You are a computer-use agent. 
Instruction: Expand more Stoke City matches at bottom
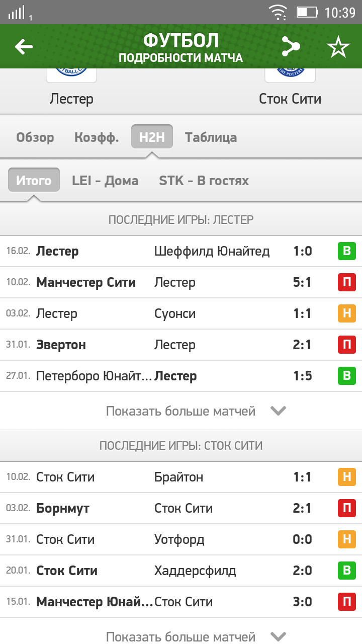coord(278,636)
